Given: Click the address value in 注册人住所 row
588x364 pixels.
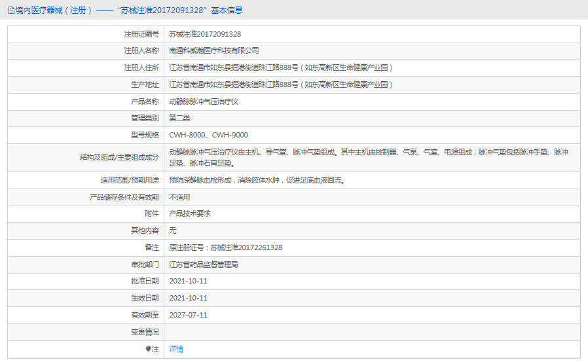Looking at the screenshot, I should (281, 67).
